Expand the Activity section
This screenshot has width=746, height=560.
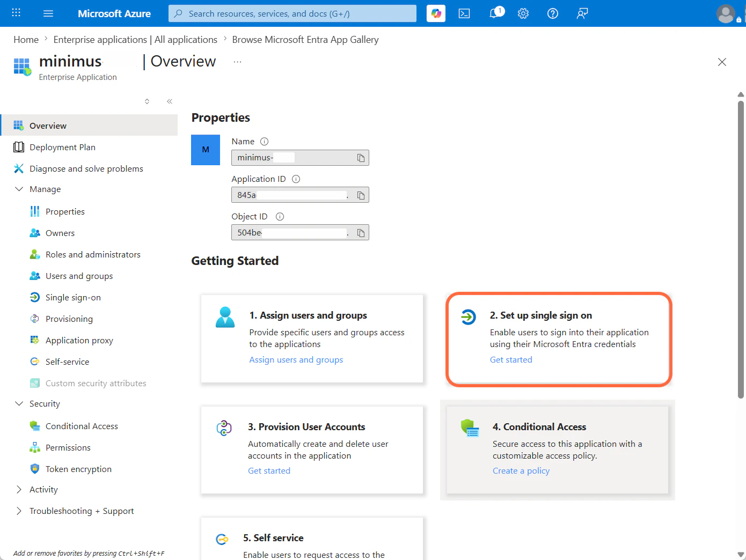click(x=19, y=489)
